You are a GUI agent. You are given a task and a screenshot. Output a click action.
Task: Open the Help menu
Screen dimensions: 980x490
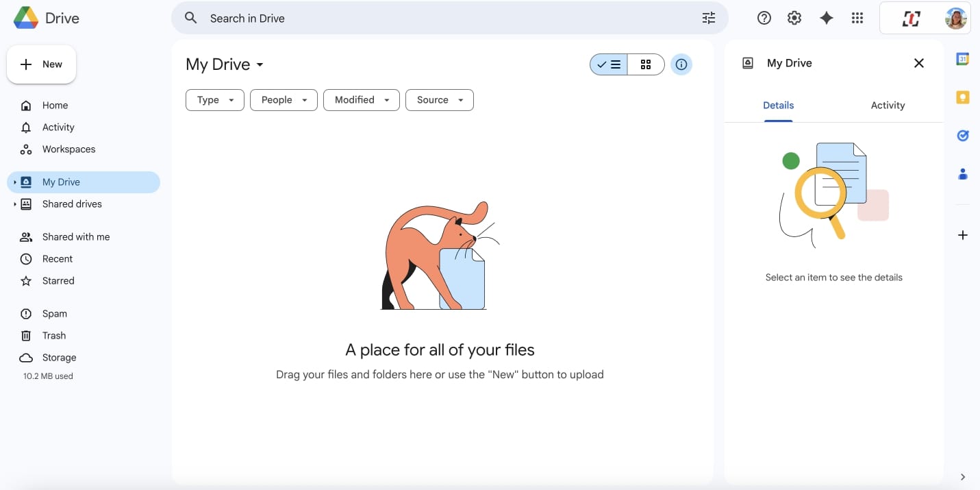764,18
